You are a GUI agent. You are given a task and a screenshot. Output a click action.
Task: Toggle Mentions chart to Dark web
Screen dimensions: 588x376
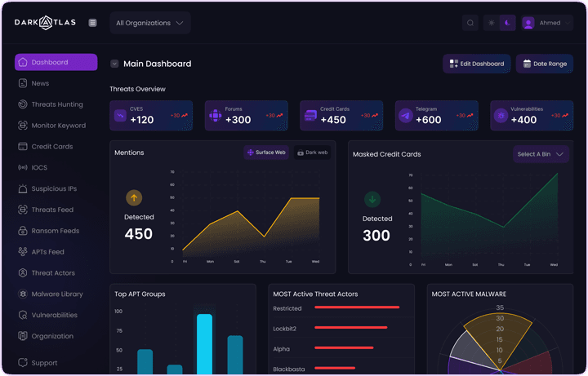tap(312, 153)
